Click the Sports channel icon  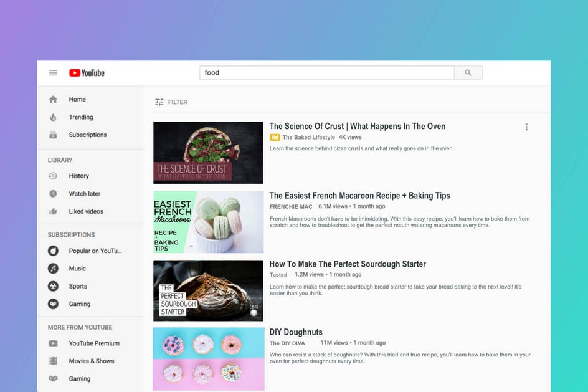pyautogui.click(x=53, y=286)
